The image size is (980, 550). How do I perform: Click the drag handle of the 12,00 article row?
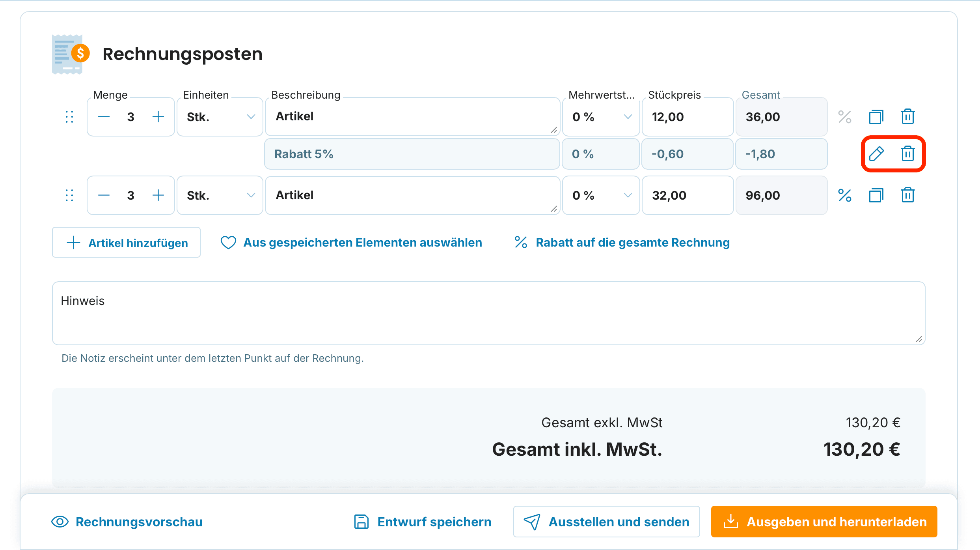(x=69, y=117)
